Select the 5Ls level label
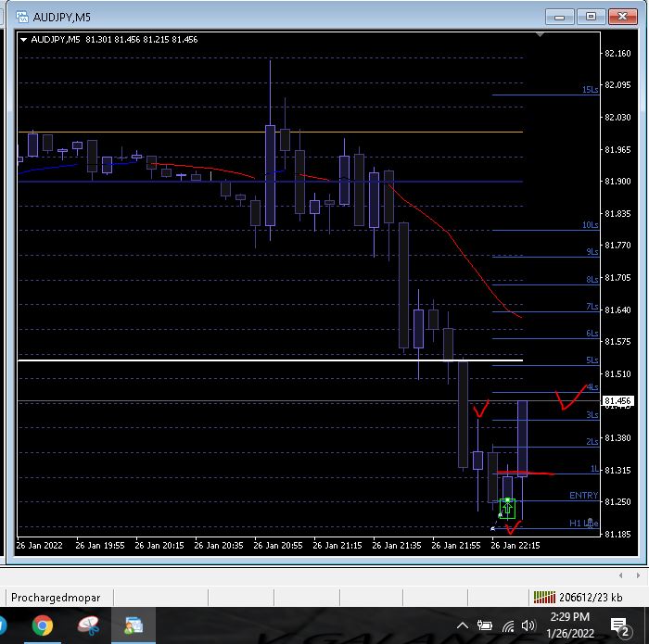 point(592,360)
